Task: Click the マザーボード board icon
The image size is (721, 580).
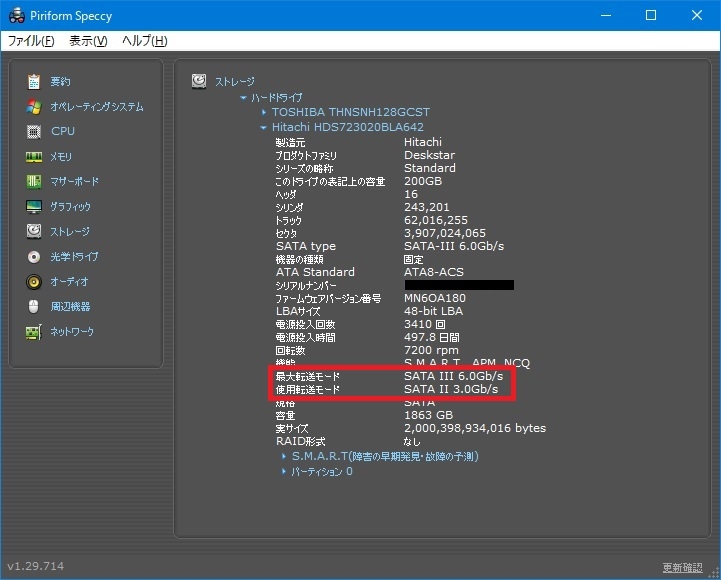Action: pyautogui.click(x=34, y=182)
